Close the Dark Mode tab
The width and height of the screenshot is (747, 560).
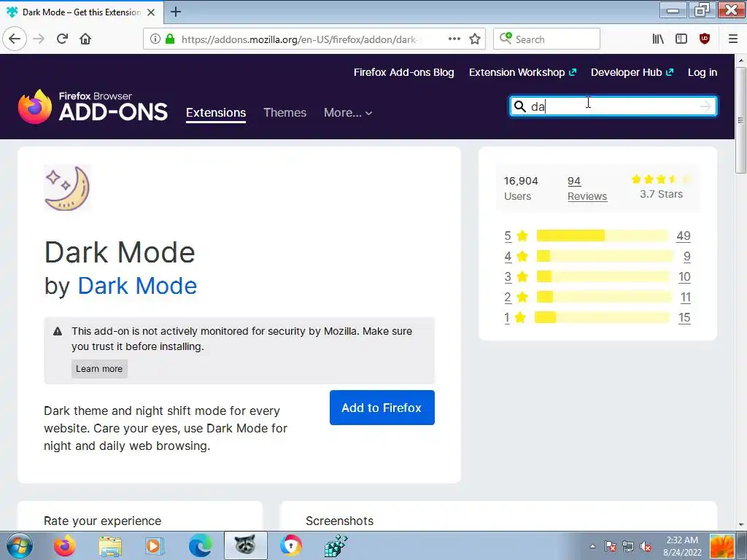pyautogui.click(x=151, y=12)
